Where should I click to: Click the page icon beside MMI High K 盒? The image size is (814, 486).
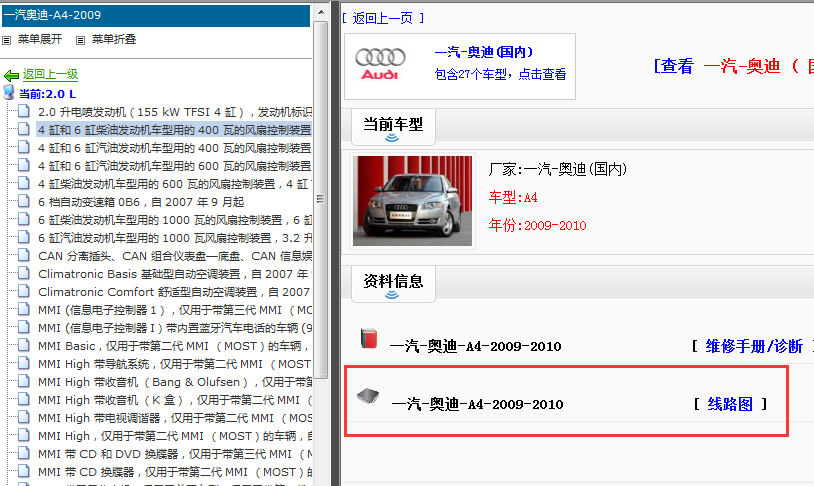(24, 399)
